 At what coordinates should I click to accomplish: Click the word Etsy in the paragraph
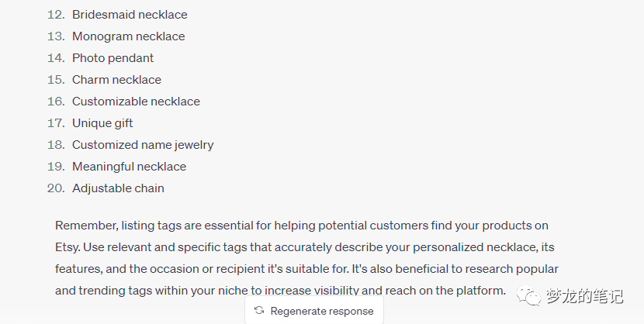[x=68, y=247]
